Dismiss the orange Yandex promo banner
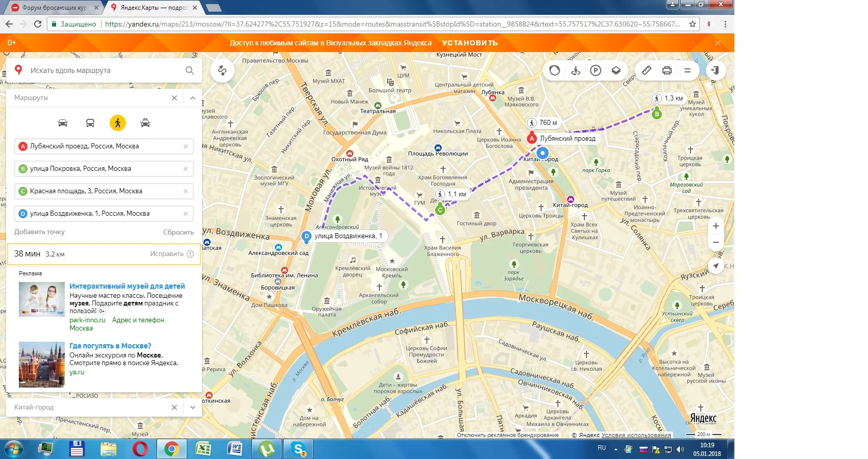 718,43
